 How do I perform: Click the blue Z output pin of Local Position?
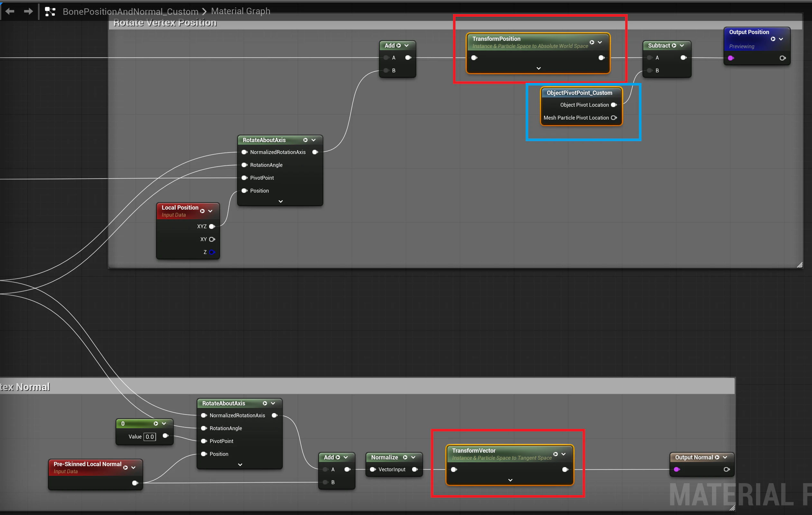tap(212, 252)
